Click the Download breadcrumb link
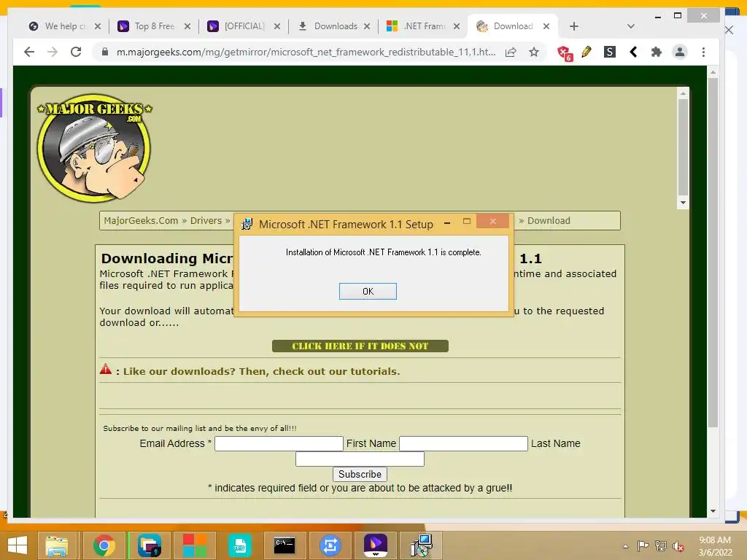The image size is (747, 560). click(x=549, y=220)
